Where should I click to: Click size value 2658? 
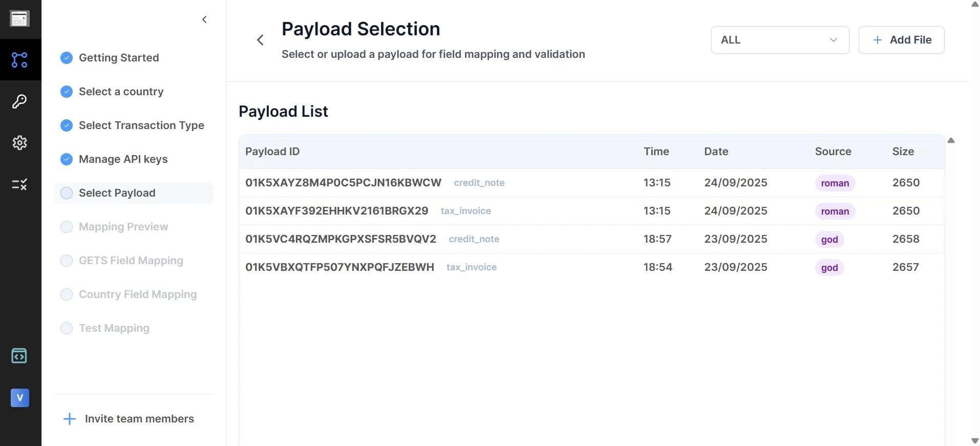906,239
